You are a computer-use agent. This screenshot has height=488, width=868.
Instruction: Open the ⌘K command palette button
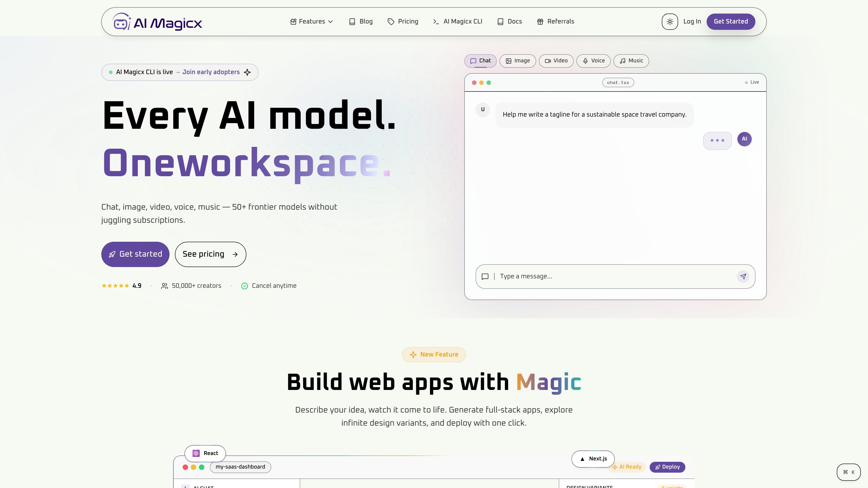coord(849,472)
